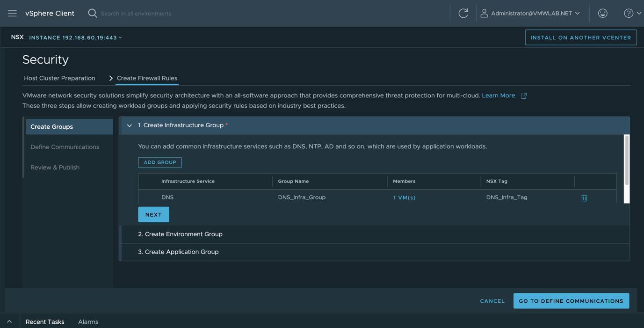Screen dimensions: 644x328
Task: Open the hamburger navigation menu
Action: [x=12, y=13]
